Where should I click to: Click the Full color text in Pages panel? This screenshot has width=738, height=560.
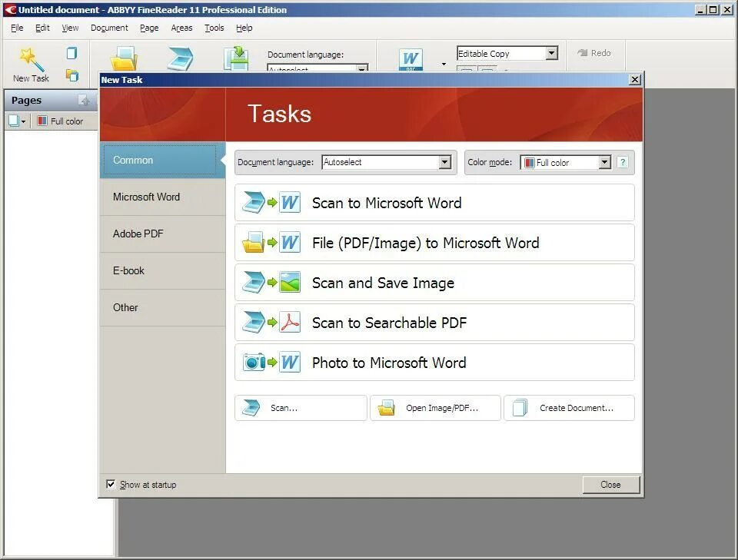coord(67,121)
